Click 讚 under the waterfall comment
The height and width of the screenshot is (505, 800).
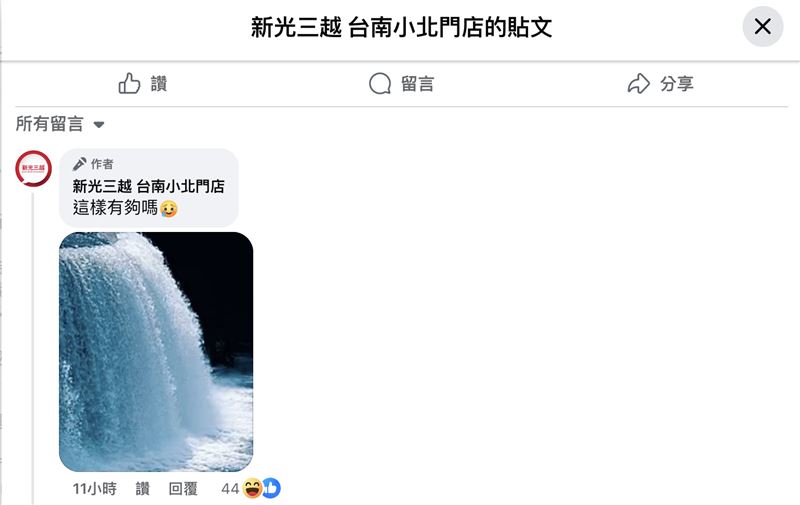click(143, 489)
